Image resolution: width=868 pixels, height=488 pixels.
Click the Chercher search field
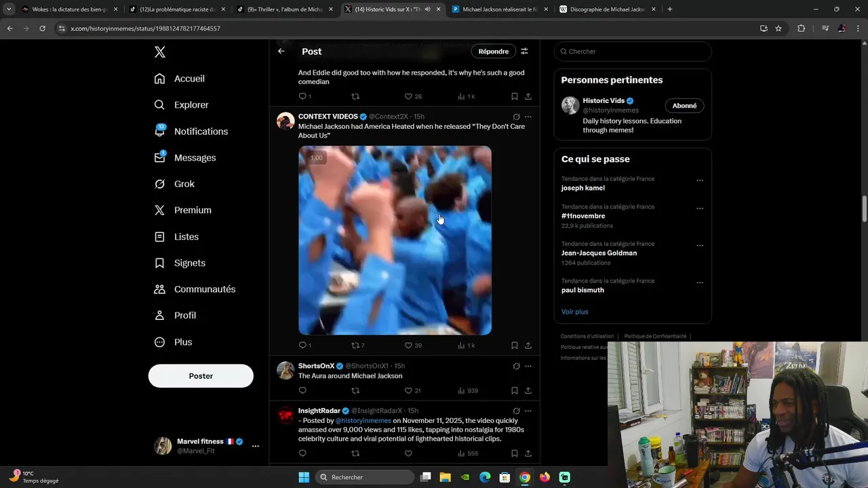pos(633,52)
